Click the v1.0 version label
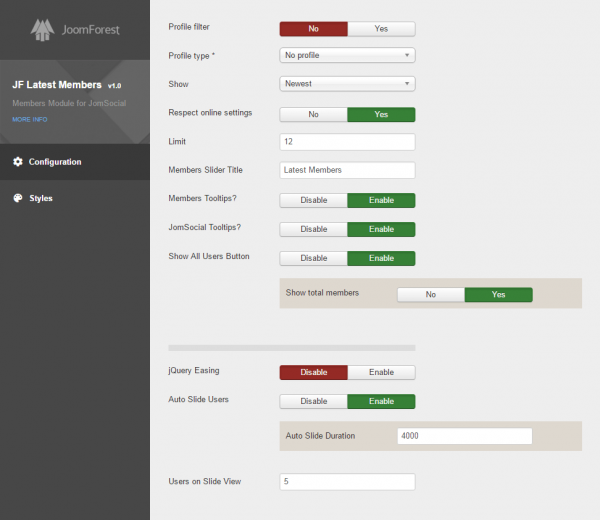 114,86
